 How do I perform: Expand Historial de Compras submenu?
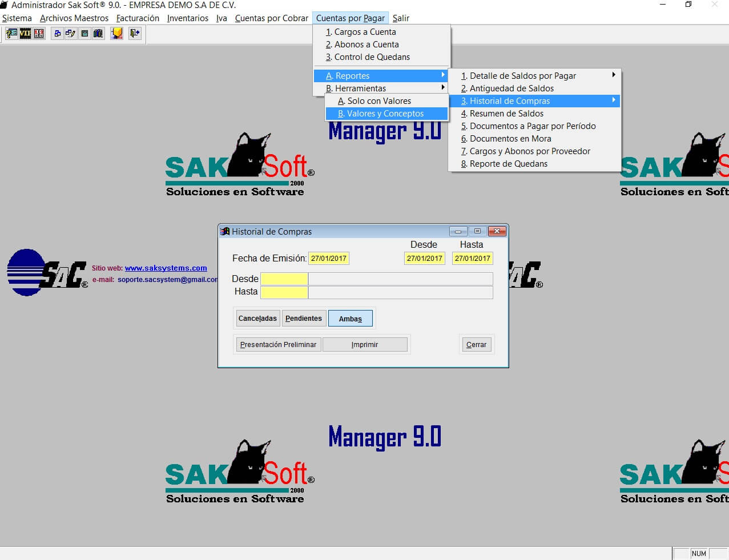tap(534, 101)
